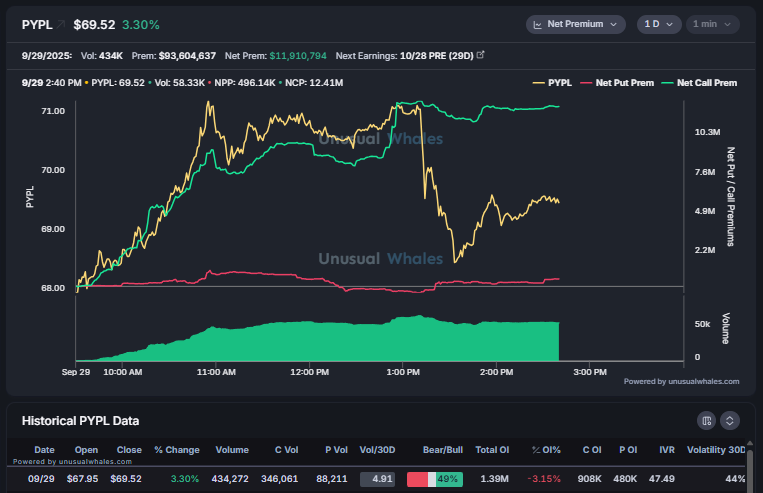This screenshot has width=763, height=493.
Task: Open the 1 min interval dropdown
Action: coord(714,24)
